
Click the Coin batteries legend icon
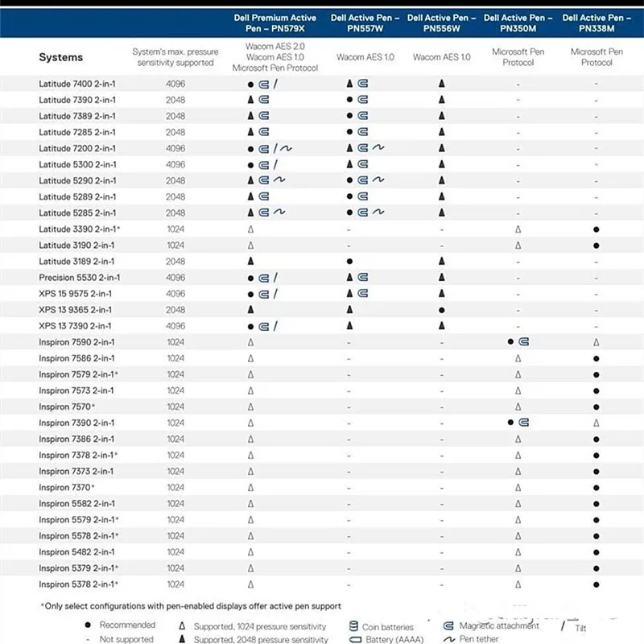click(353, 626)
